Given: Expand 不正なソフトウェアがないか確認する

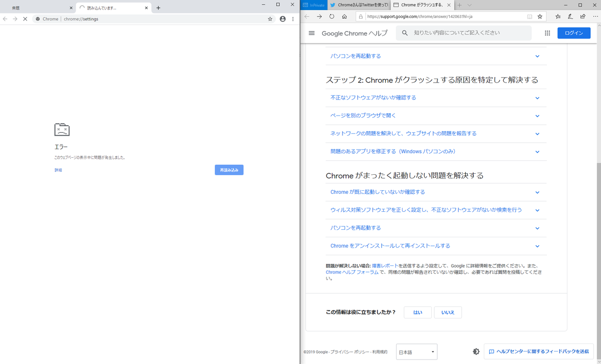Looking at the screenshot, I should tap(436, 98).
